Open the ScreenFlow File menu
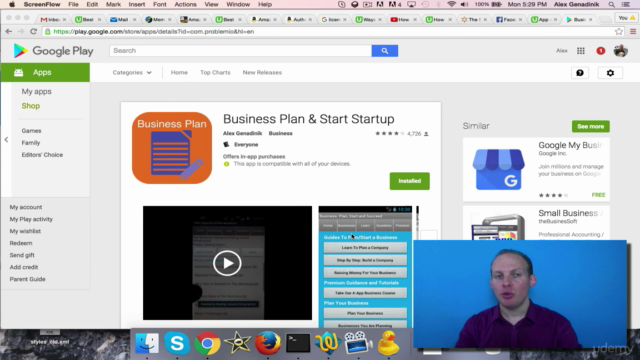Image resolution: width=640 pixels, height=360 pixels. pyautogui.click(x=73, y=4)
